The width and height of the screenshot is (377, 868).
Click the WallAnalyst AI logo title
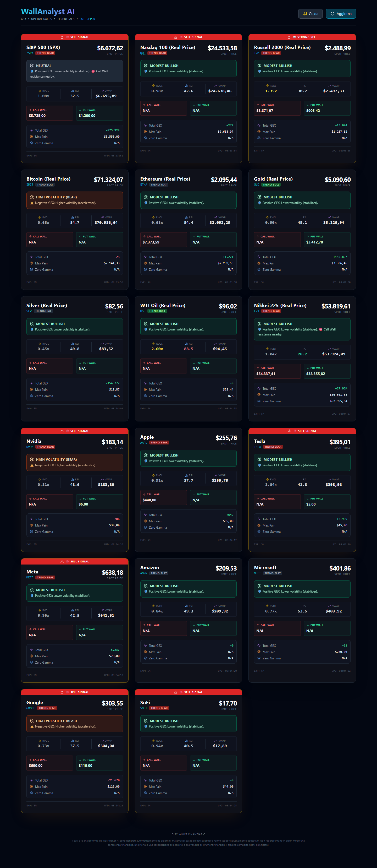48,12
